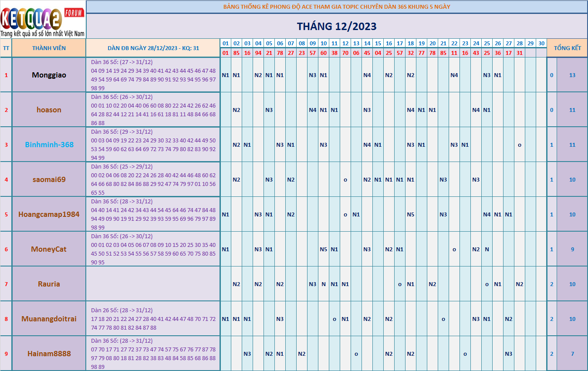Click saomai69's 'o' cell under day 12
The width and height of the screenshot is (588, 371).
345,179
